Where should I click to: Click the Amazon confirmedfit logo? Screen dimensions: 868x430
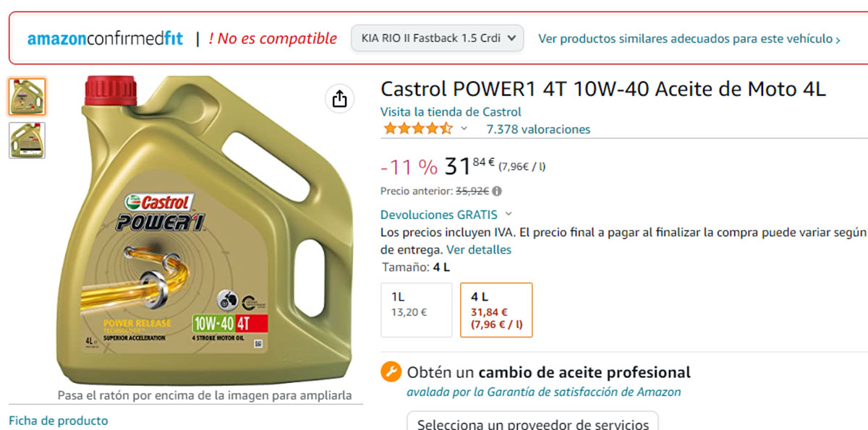coord(105,38)
